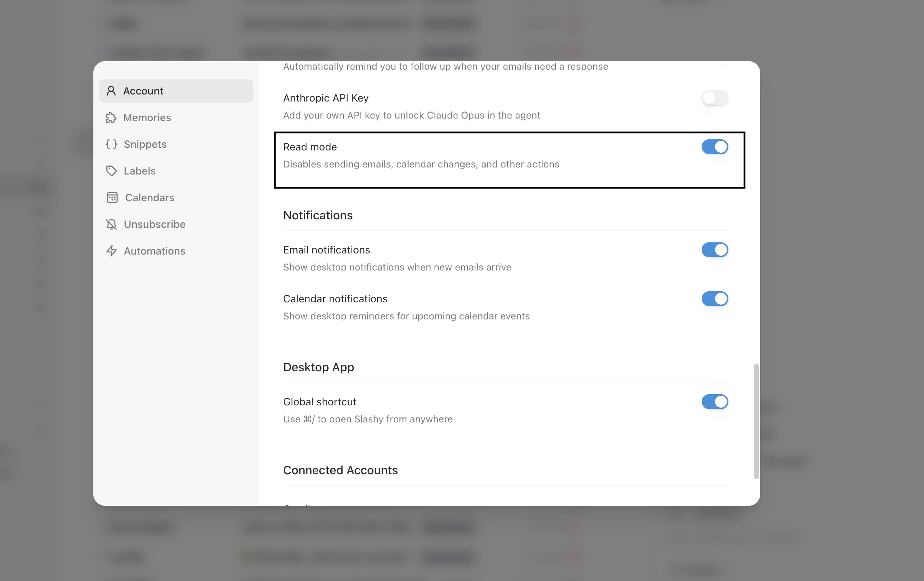The image size is (924, 581).
Task: Disable Calendar notifications
Action: [714, 299]
